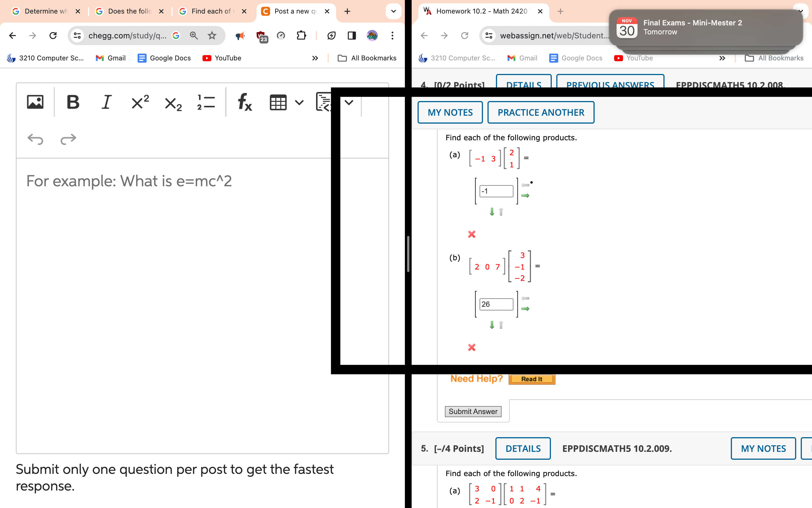Apply superscript formatting
Viewport: 812px width, 508px height.
pyautogui.click(x=140, y=102)
